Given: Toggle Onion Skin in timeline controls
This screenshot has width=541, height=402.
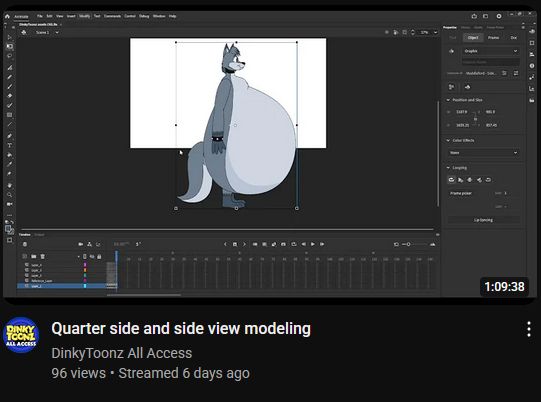Looking at the screenshot, I should pos(274,244).
